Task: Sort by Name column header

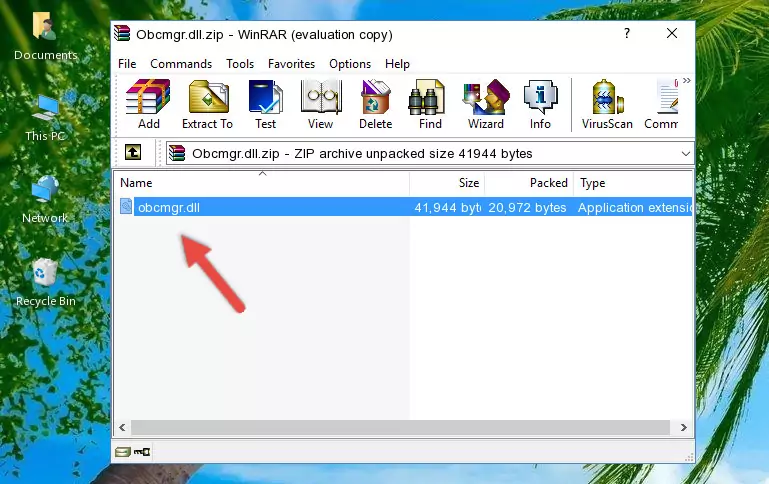Action: pos(262,183)
